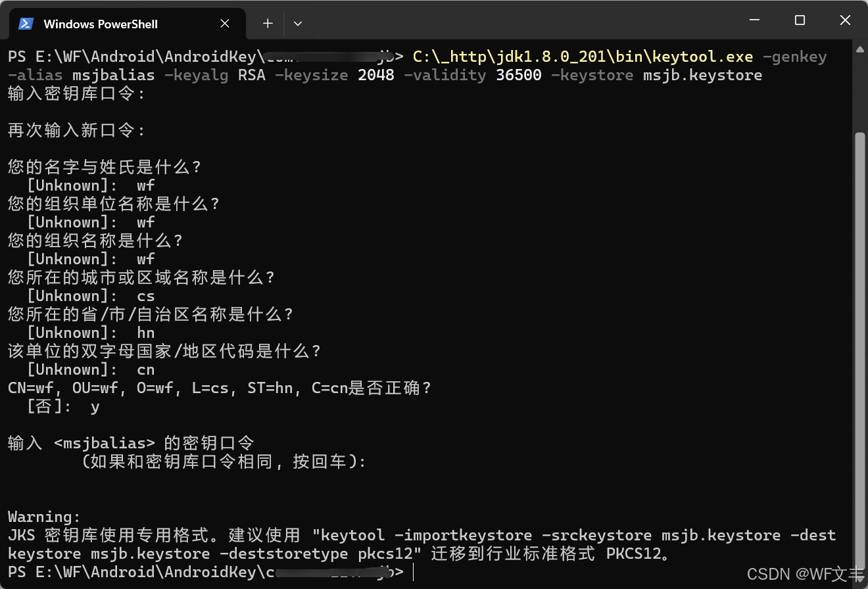The image size is (868, 589).
Task: Click the [Unknown]: cn answer line
Action: (x=91, y=369)
